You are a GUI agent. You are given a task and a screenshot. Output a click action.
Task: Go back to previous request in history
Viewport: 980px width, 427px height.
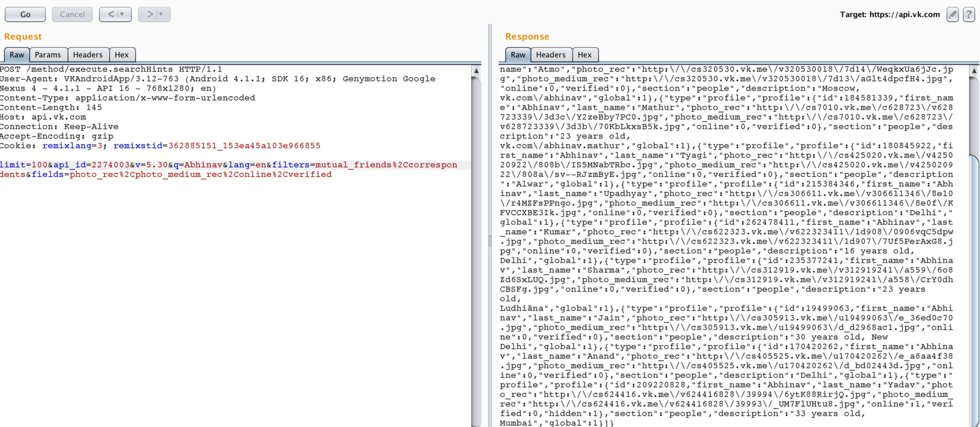111,14
